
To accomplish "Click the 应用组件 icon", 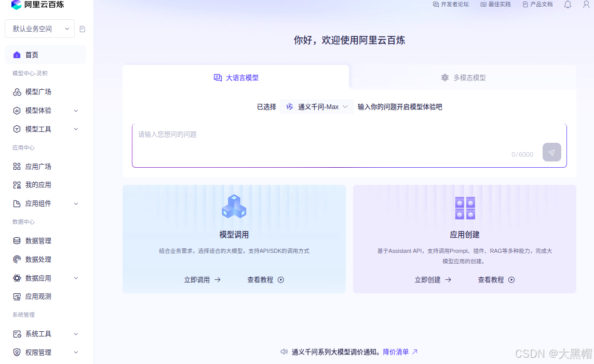I will pyautogui.click(x=17, y=204).
